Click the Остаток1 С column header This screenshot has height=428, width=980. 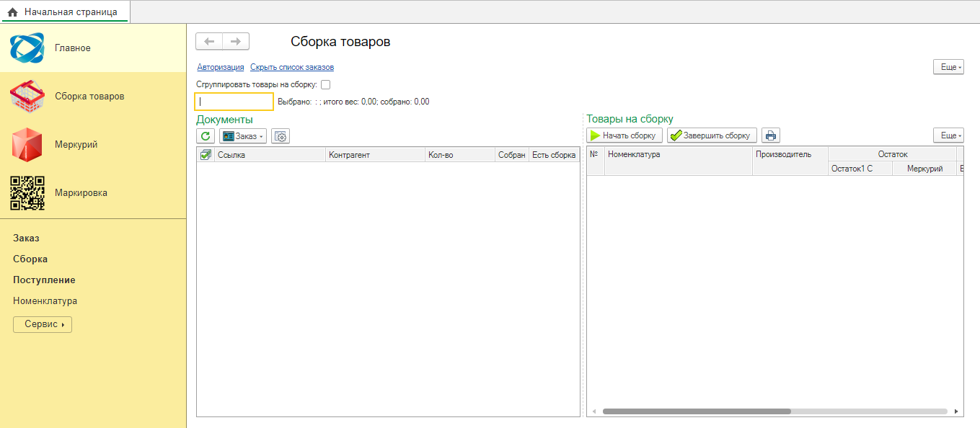point(860,169)
